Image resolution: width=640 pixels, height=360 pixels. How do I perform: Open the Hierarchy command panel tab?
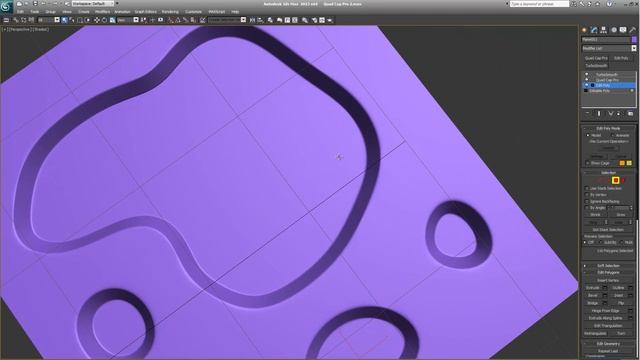[604, 30]
